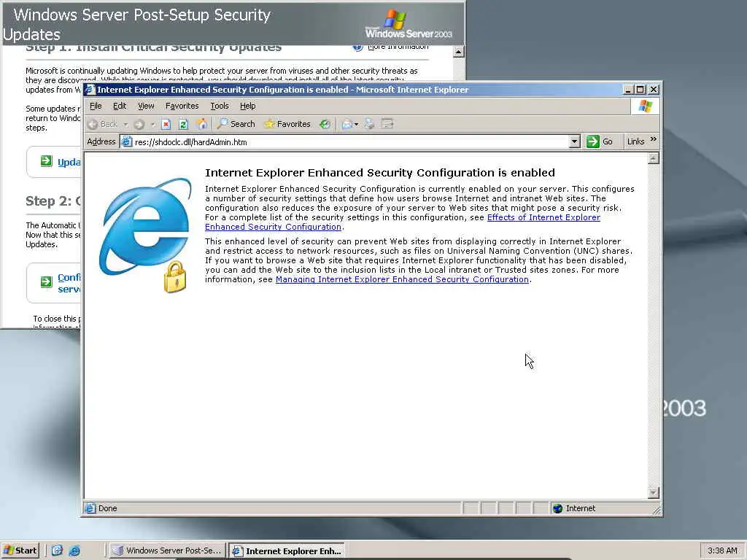Viewport: 747px width, 560px height.
Task: Click the Windows flag throbber icon
Action: (646, 106)
